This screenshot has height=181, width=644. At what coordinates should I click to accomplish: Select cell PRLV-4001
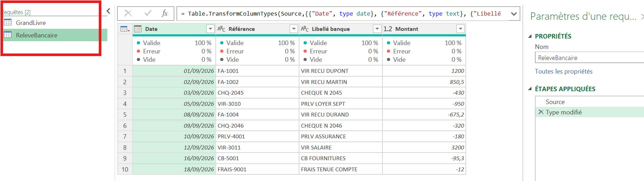point(257,136)
